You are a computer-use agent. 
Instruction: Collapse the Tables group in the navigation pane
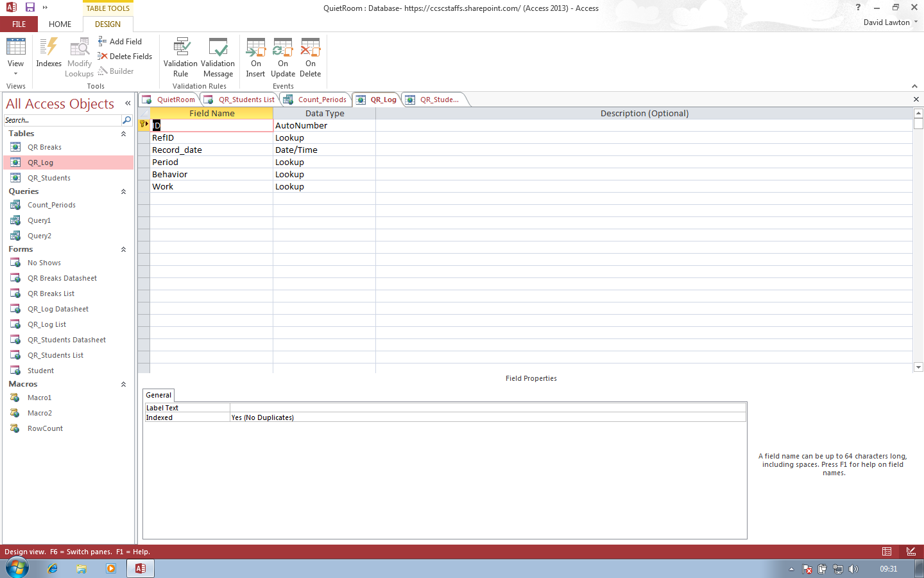[x=123, y=134]
